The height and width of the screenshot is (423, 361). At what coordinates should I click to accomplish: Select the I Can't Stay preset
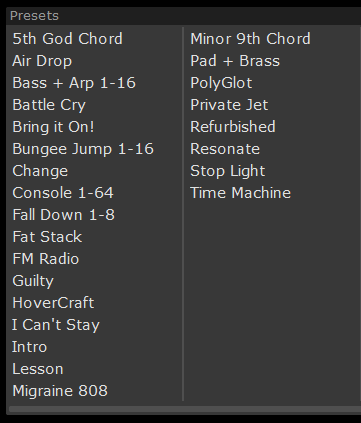click(x=56, y=325)
